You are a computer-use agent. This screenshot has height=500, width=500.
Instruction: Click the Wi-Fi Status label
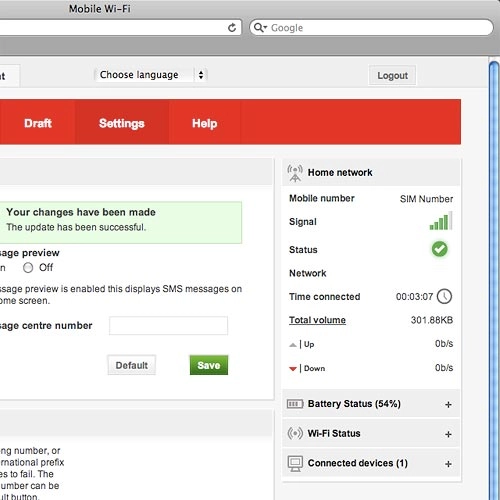coord(334,433)
